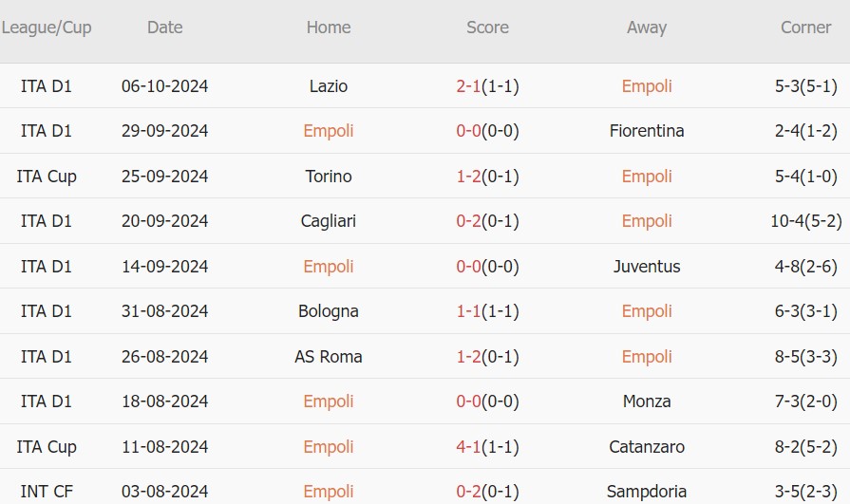Open the AS Roma team link
Viewport: 850px width, 504px height.
329,357
